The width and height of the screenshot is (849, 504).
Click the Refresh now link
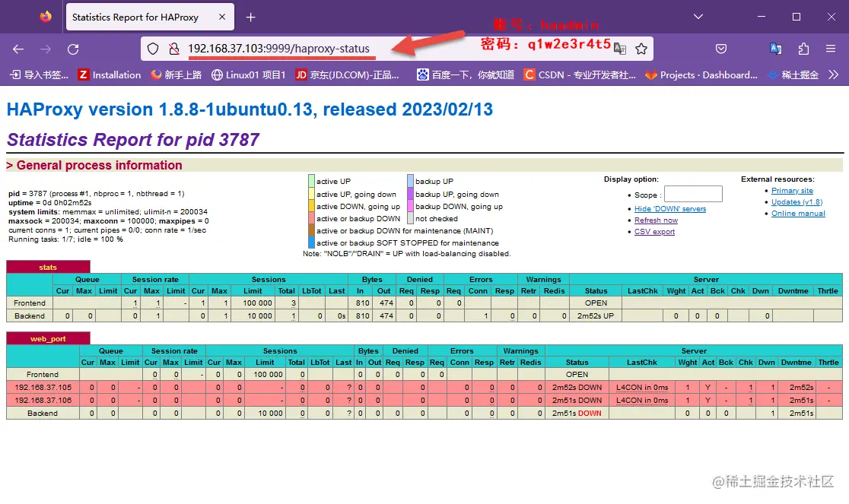click(x=657, y=220)
